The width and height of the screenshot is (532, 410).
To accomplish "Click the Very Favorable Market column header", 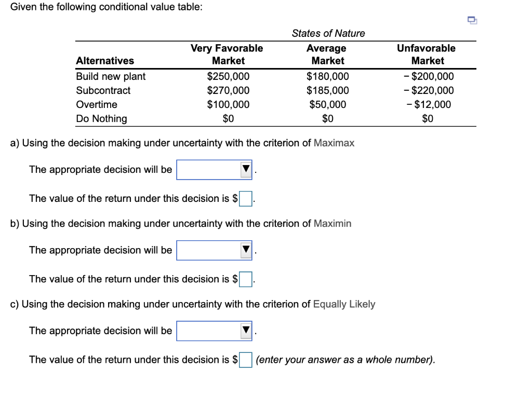I will pos(227,54).
